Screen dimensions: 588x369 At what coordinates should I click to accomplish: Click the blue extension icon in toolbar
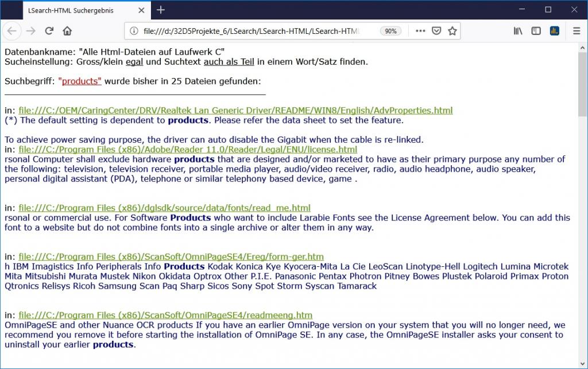click(x=555, y=31)
